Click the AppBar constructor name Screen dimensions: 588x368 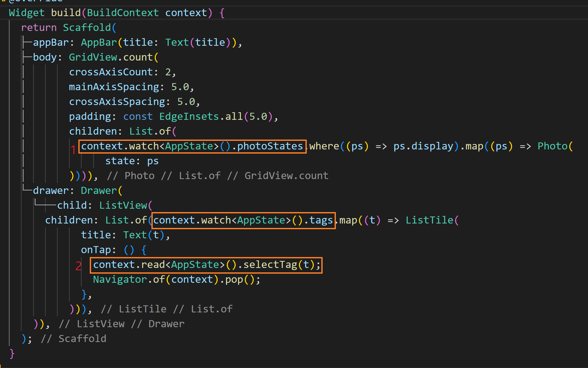[x=99, y=42]
